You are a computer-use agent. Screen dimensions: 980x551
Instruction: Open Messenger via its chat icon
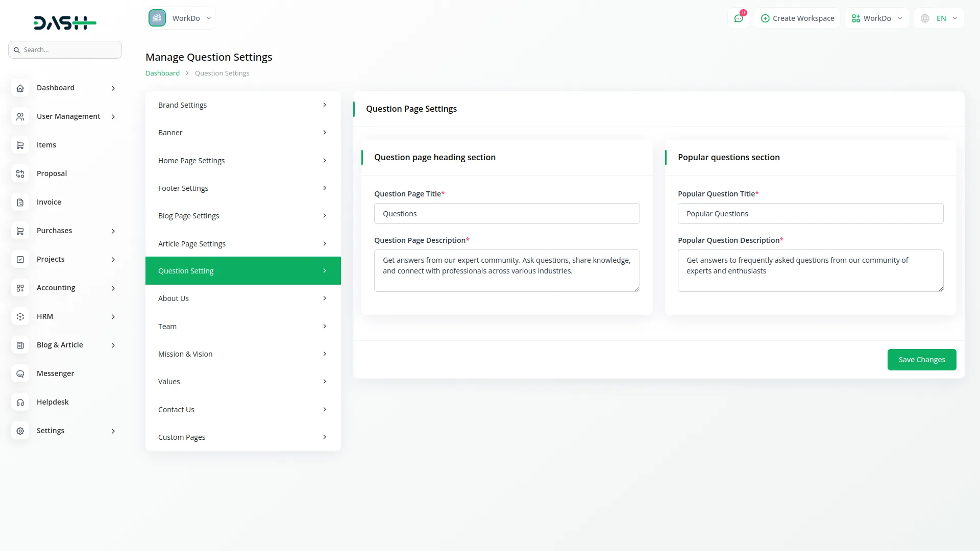click(x=20, y=374)
